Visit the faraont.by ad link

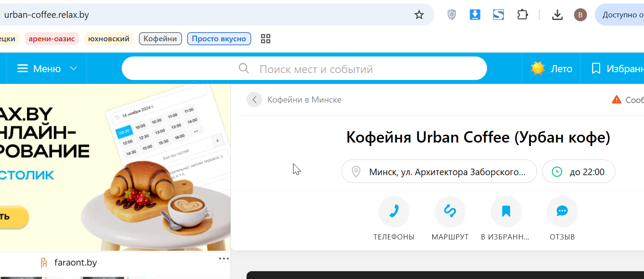tap(75, 262)
